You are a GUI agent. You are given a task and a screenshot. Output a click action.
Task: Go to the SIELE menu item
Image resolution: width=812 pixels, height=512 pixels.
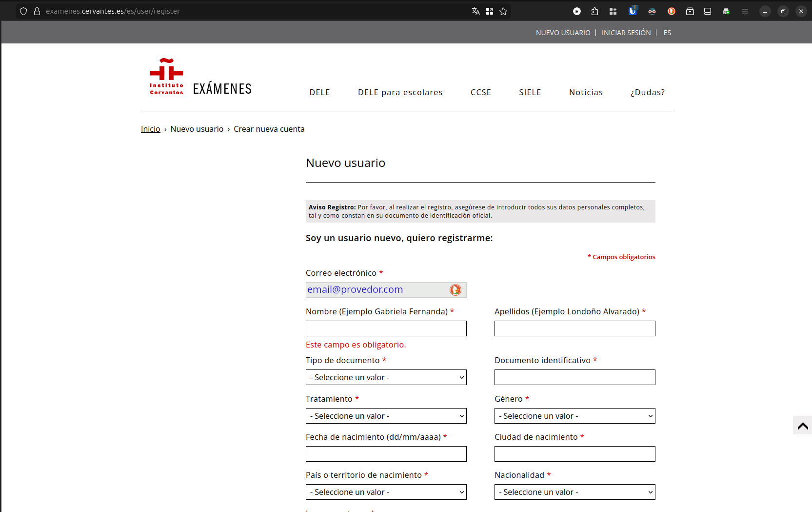click(x=530, y=92)
